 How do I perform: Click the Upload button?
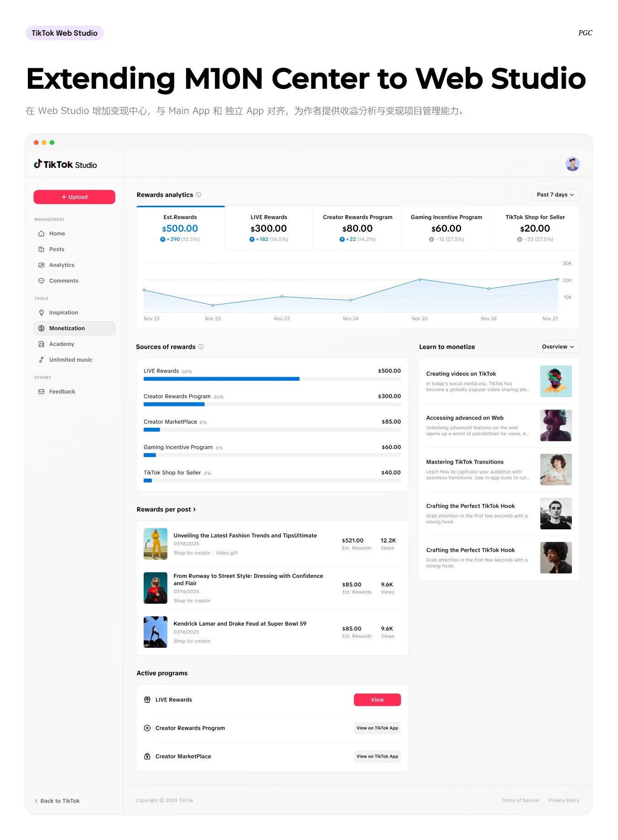(74, 197)
